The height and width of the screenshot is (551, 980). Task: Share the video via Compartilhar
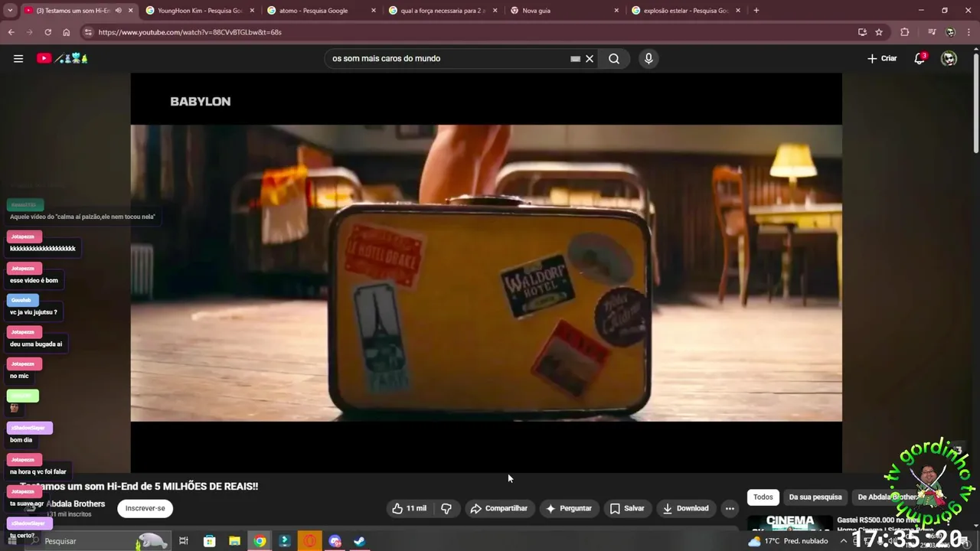tap(499, 508)
